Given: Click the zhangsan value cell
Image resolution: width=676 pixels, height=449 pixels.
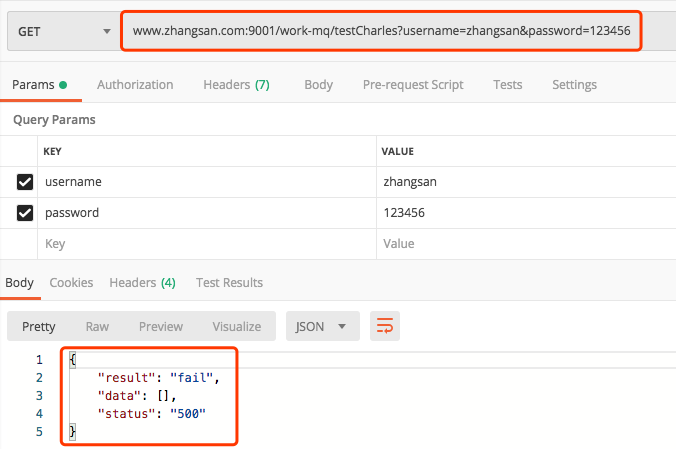Looking at the screenshot, I should click(x=526, y=182).
